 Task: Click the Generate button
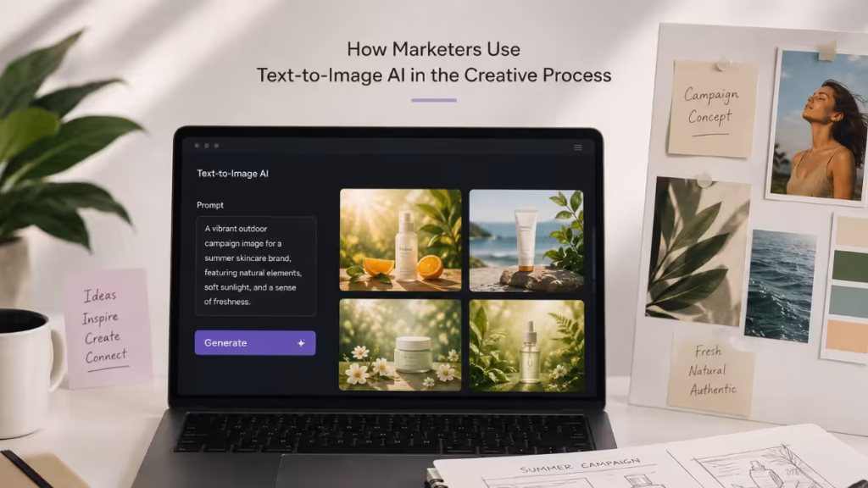click(255, 343)
